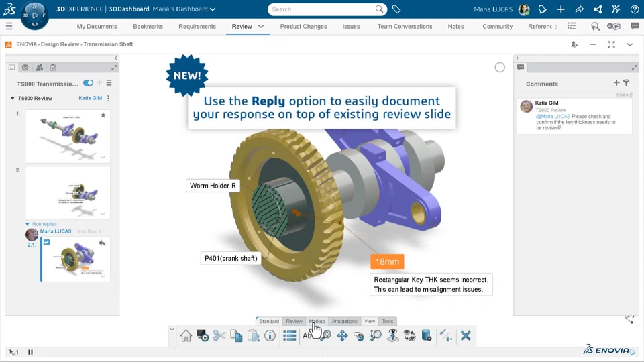
Task: Click the tag icon beside search
Action: point(396,9)
